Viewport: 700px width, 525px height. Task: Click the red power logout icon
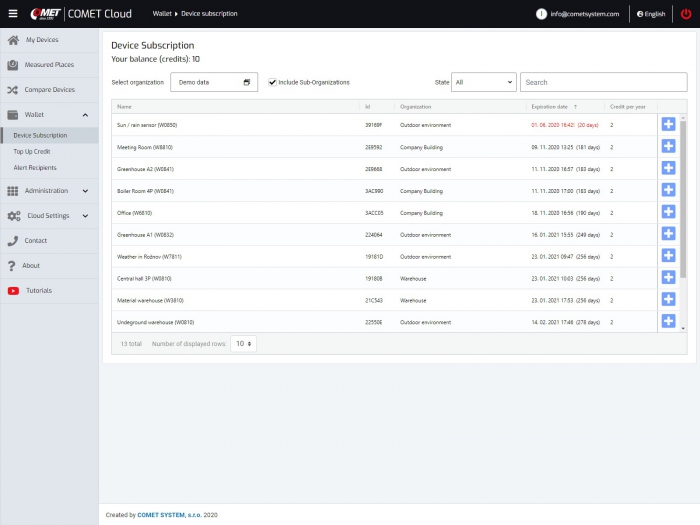click(685, 14)
